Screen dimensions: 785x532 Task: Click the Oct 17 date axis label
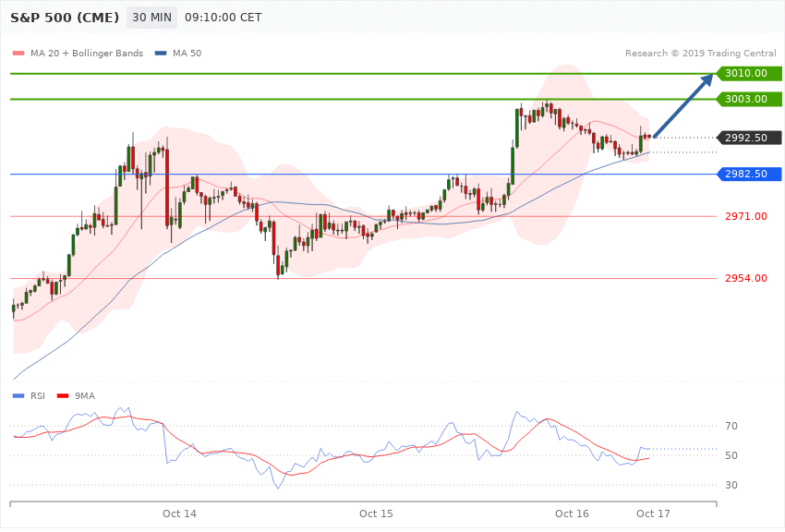coord(653,514)
